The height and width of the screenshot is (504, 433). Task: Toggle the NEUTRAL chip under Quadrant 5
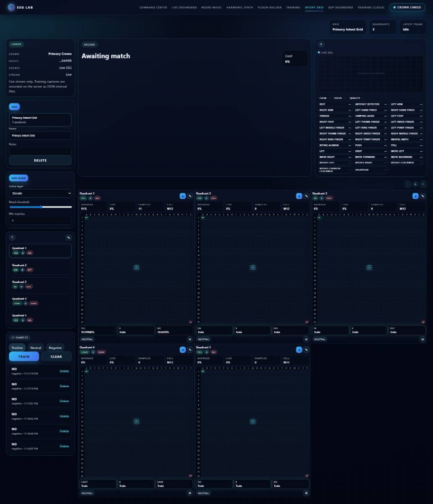pos(203,493)
